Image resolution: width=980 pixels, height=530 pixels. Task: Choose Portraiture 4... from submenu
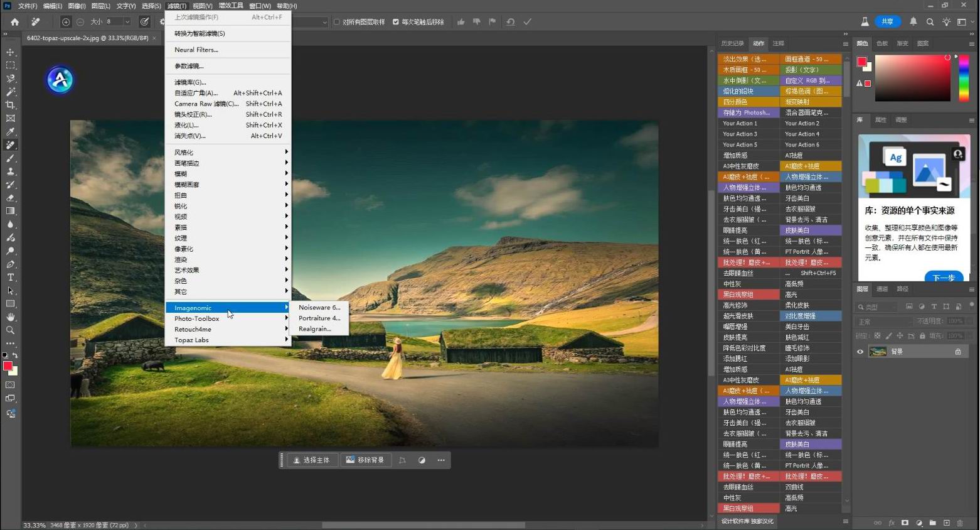319,318
